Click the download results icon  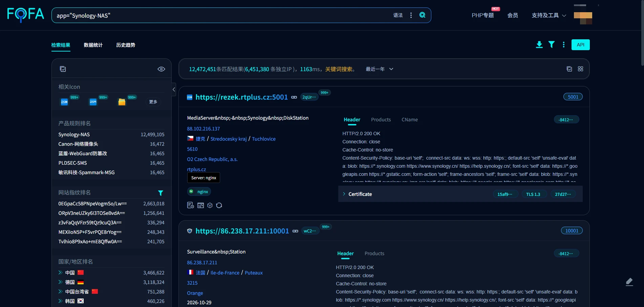click(539, 45)
